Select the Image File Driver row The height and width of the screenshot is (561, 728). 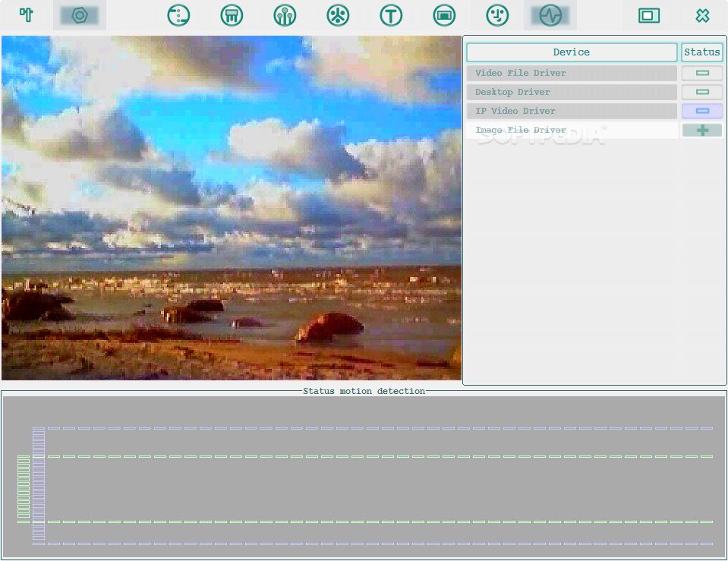(572, 130)
